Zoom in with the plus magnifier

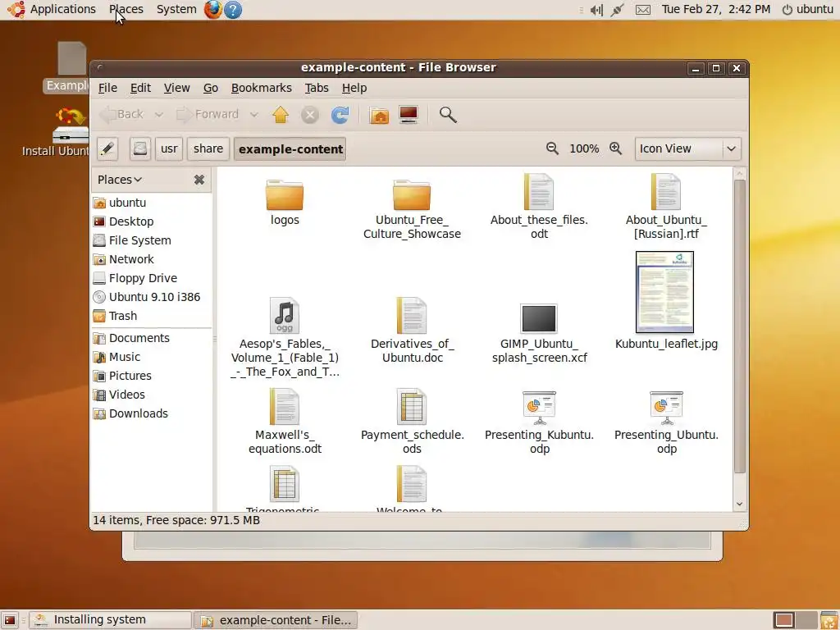(x=615, y=148)
